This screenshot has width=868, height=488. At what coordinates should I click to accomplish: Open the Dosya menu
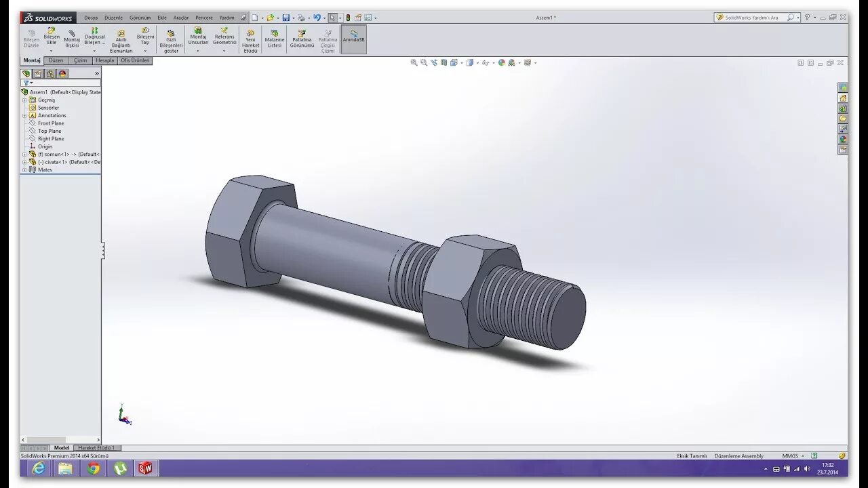click(91, 18)
